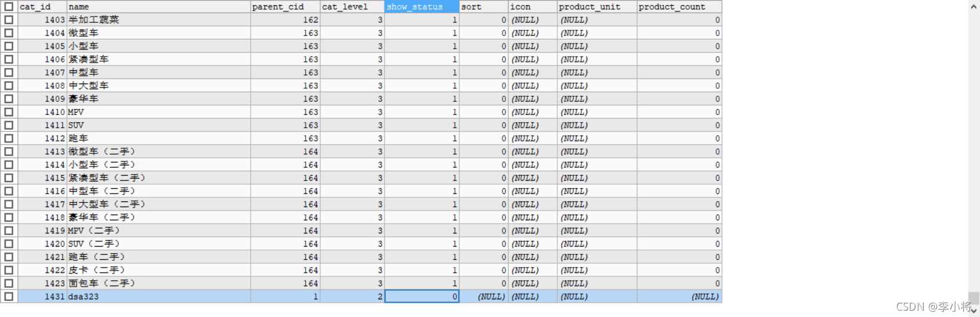Tick the checkbox for row 1404
This screenshot has height=317, width=980.
click(9, 33)
